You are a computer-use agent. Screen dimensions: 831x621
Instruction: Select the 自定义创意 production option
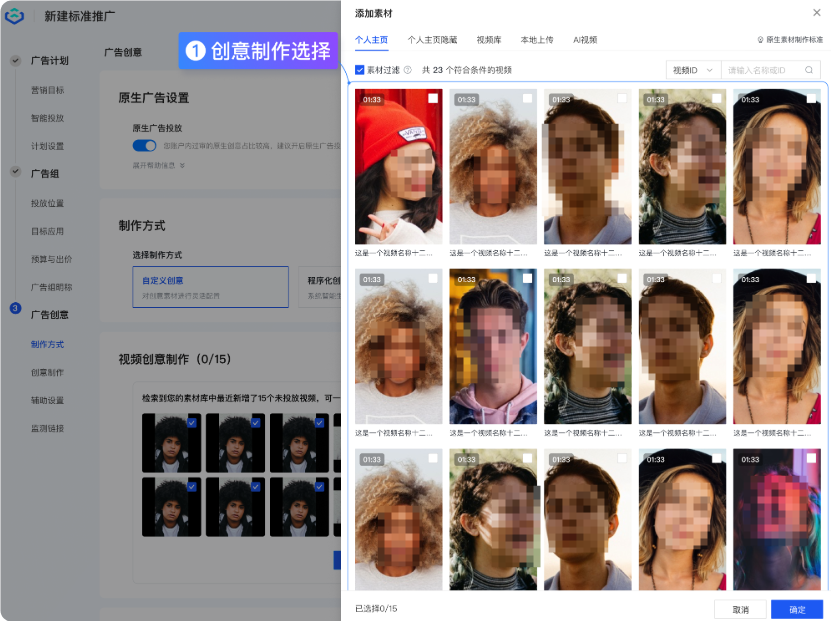(x=210, y=287)
